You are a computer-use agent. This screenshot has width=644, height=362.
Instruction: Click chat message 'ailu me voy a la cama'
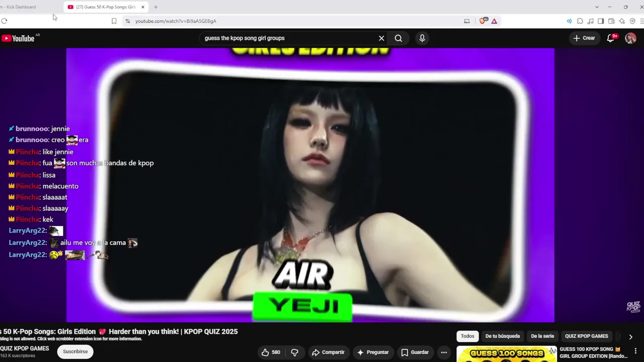click(x=93, y=243)
